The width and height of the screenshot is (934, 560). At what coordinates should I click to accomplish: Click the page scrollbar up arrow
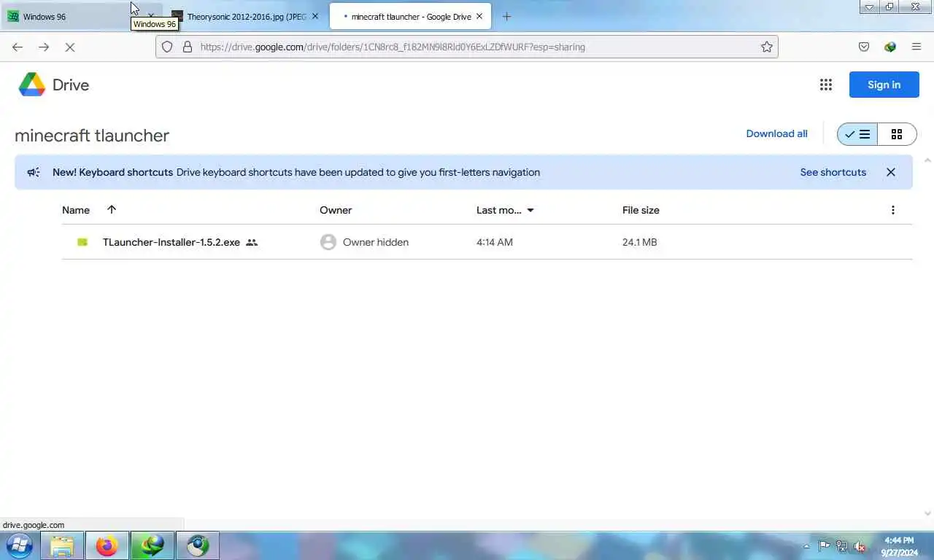[x=928, y=160]
